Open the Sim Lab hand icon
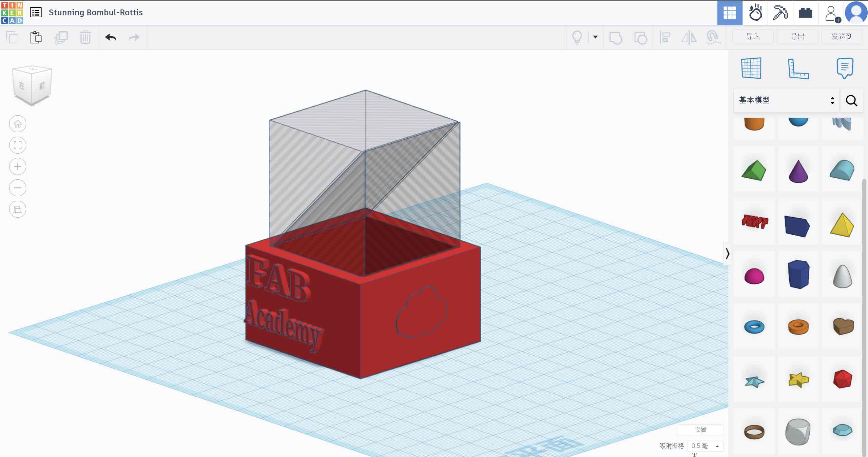 (x=755, y=13)
